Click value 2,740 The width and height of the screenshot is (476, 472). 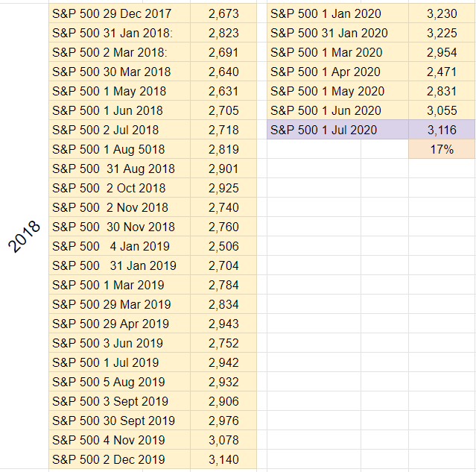click(x=223, y=207)
